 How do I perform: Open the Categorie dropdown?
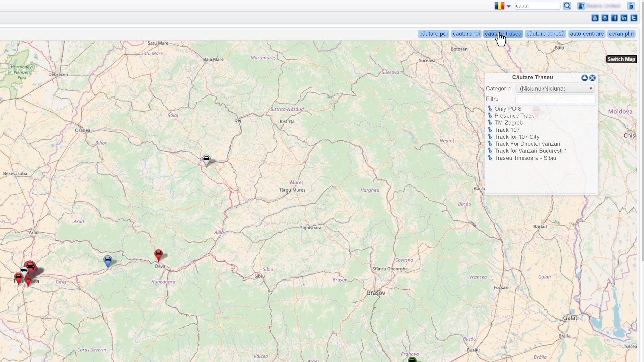(555, 89)
